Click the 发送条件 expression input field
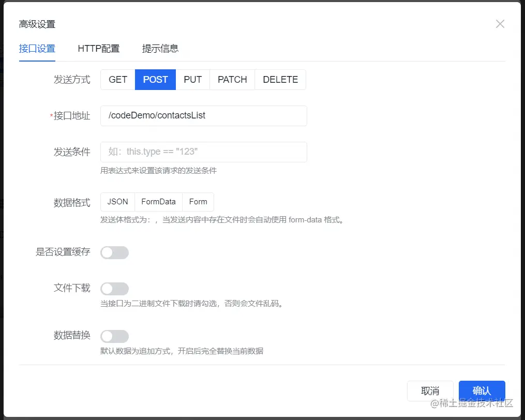 [x=203, y=152]
